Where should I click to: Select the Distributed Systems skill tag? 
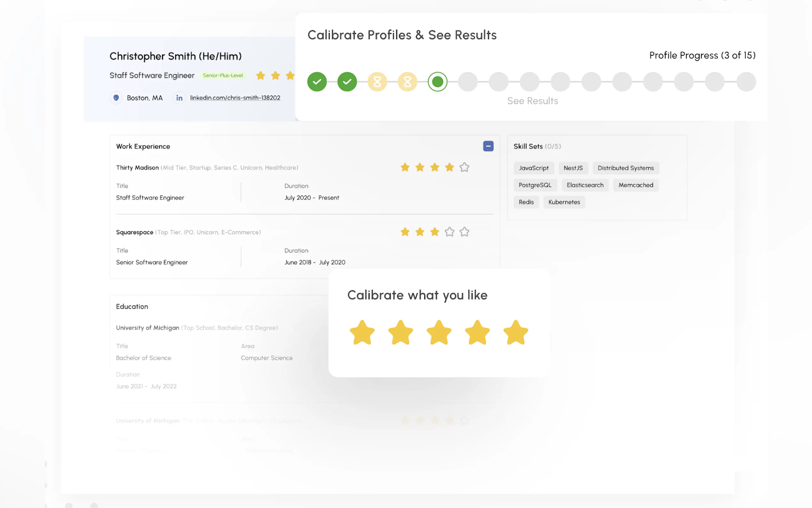(625, 168)
